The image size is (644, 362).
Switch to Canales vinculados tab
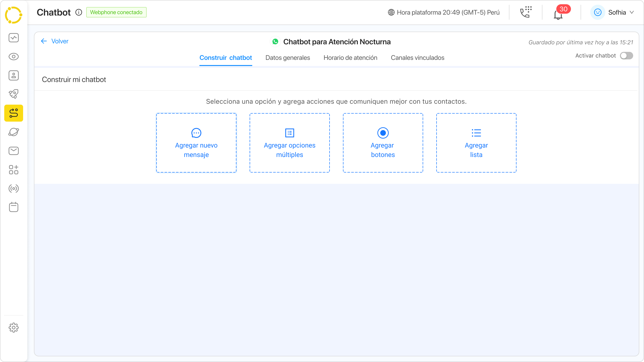pos(417,58)
